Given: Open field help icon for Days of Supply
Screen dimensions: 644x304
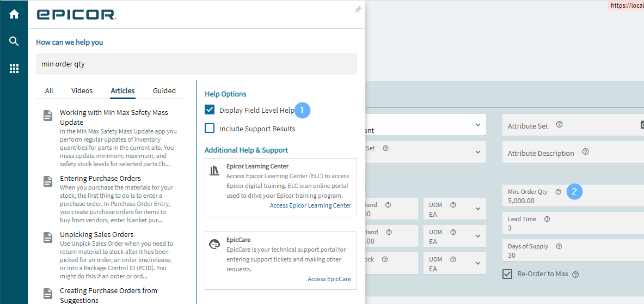Looking at the screenshot, I should (x=559, y=246).
